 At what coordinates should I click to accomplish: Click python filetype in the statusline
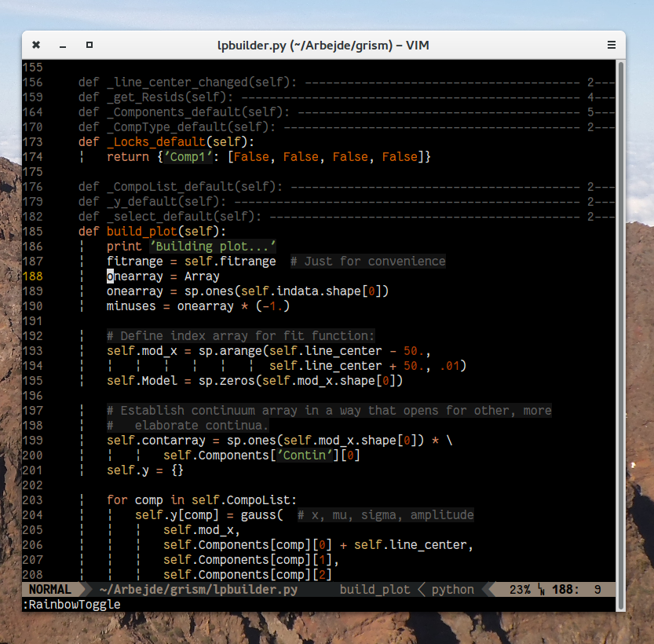coord(452,589)
